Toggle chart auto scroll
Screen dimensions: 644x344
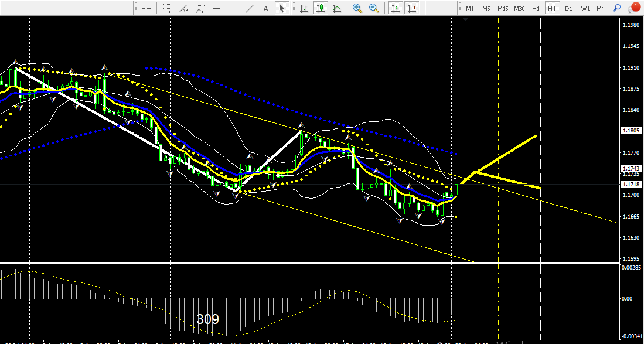pyautogui.click(x=396, y=8)
